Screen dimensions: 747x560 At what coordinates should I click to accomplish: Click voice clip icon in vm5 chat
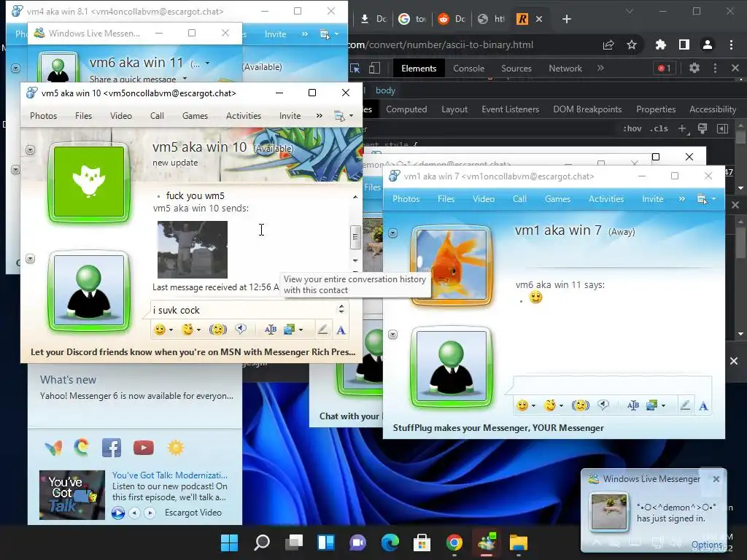pos(241,329)
